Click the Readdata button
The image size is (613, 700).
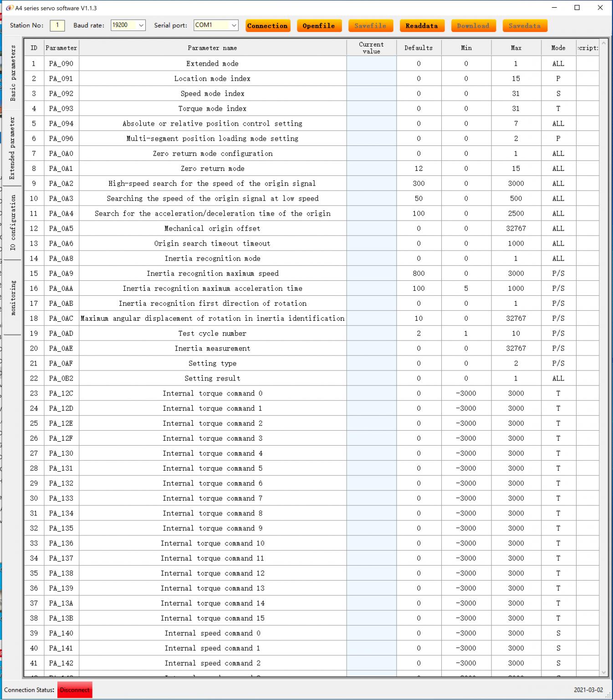(x=421, y=26)
